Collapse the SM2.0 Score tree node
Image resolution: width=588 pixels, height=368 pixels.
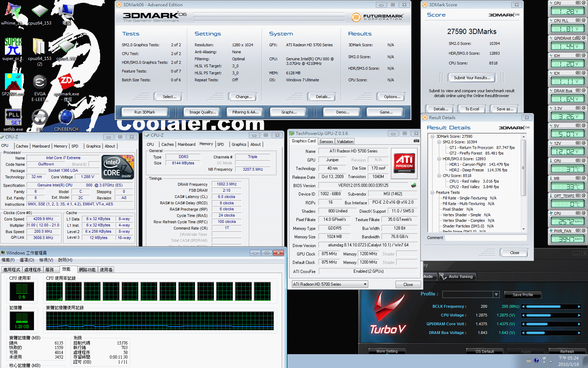point(439,142)
